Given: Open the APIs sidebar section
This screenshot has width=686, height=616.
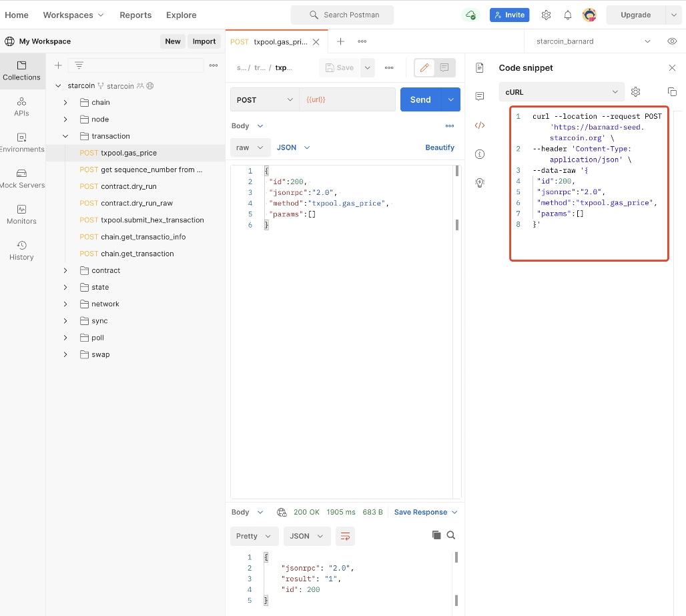Looking at the screenshot, I should [21, 107].
